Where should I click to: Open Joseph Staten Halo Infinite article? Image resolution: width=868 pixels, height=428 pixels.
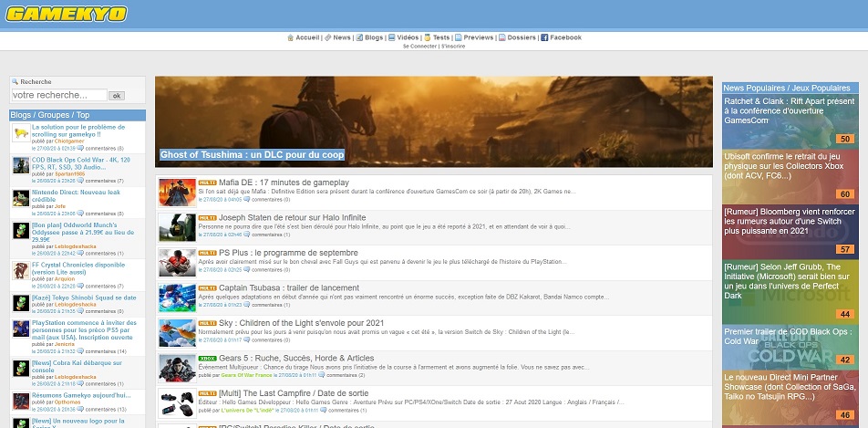coord(293,217)
